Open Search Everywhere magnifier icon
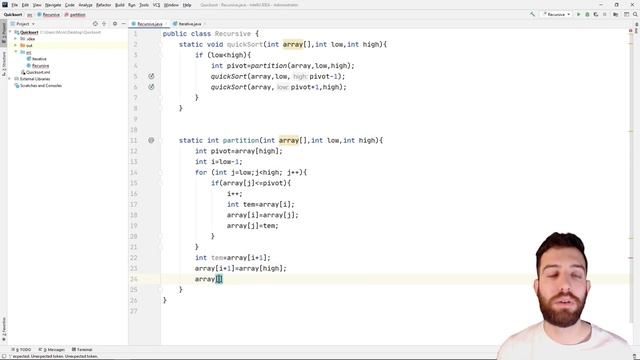The image size is (640, 360). (636, 14)
